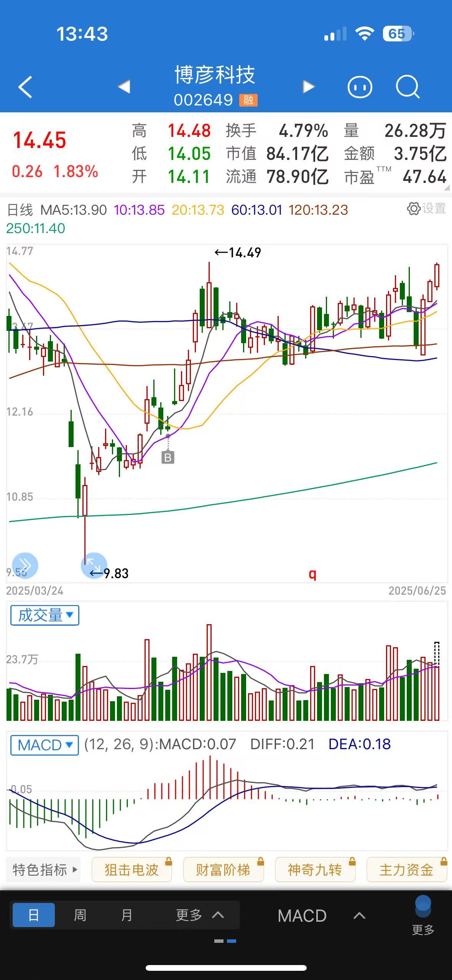Expand the 特色指标 list
Screen dimensions: 452x980
(44, 870)
